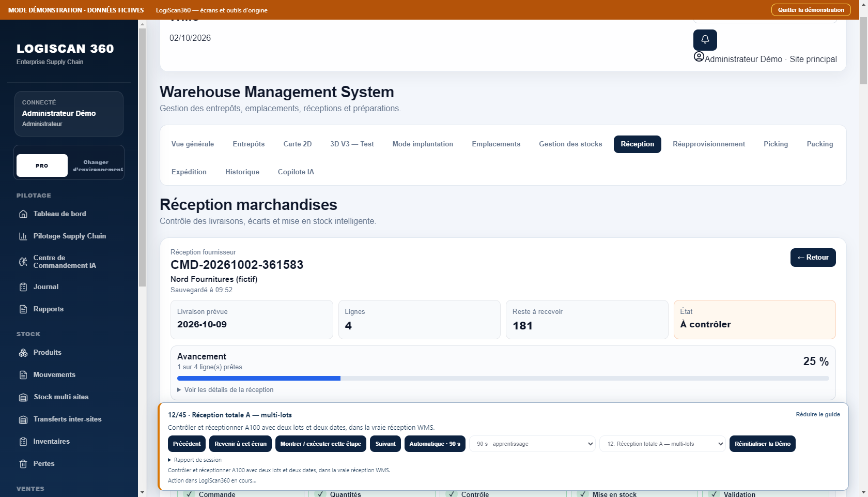
Task: Click the Inventaires clipboard icon
Action: [23, 442]
